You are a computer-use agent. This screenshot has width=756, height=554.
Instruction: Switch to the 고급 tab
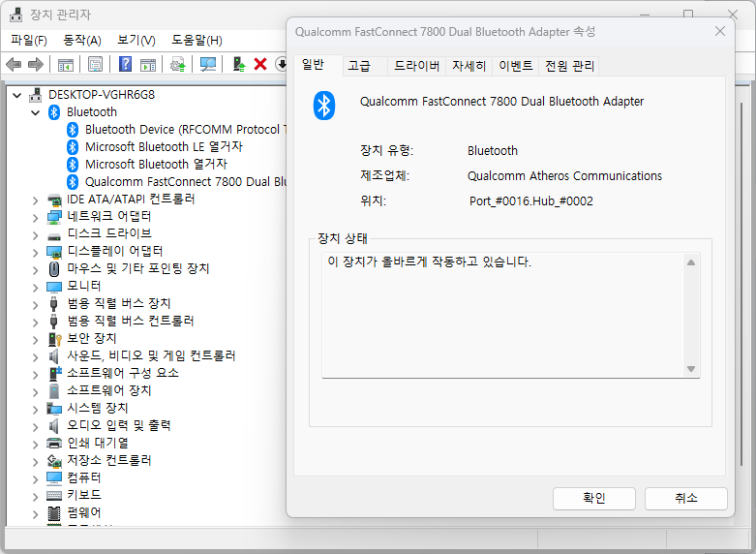point(366,66)
